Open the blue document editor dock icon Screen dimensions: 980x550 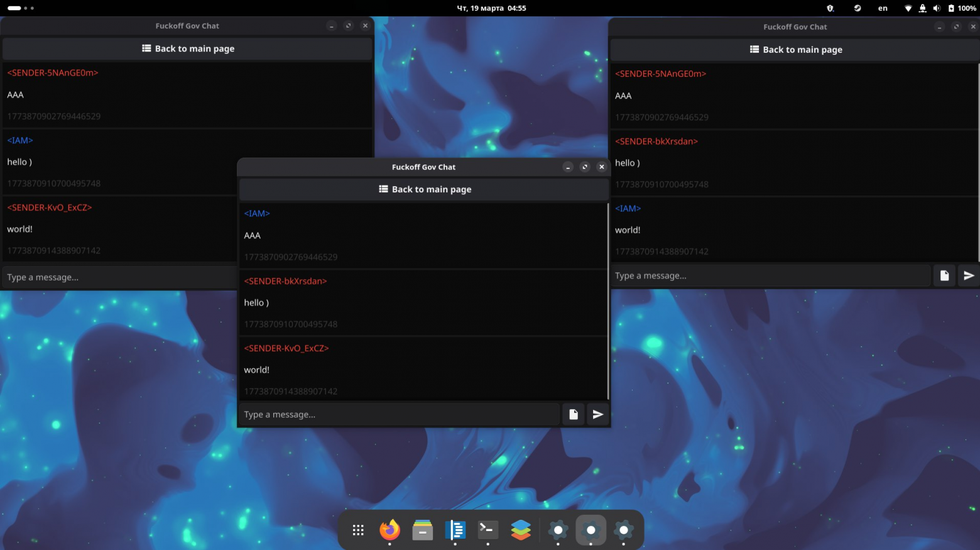click(x=455, y=531)
